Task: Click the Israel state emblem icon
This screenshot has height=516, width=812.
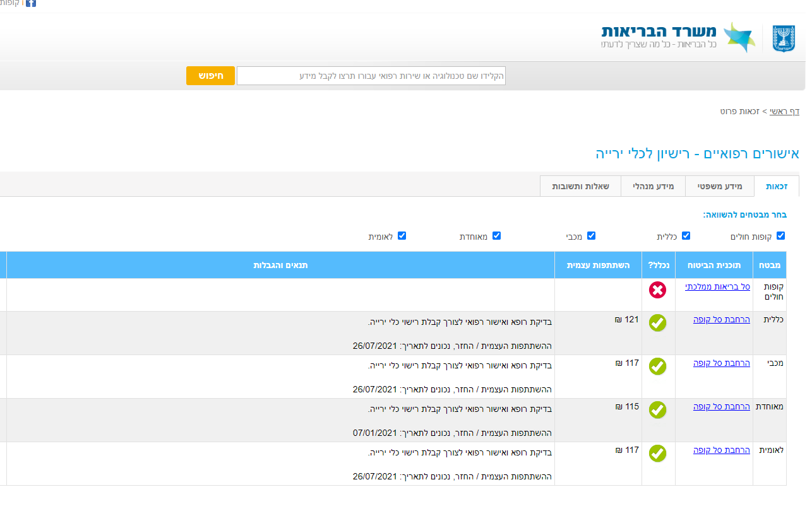Action: pos(785,38)
